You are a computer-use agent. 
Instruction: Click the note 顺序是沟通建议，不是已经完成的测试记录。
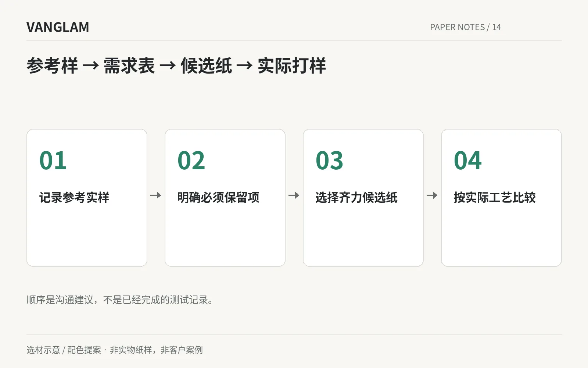[120, 300]
